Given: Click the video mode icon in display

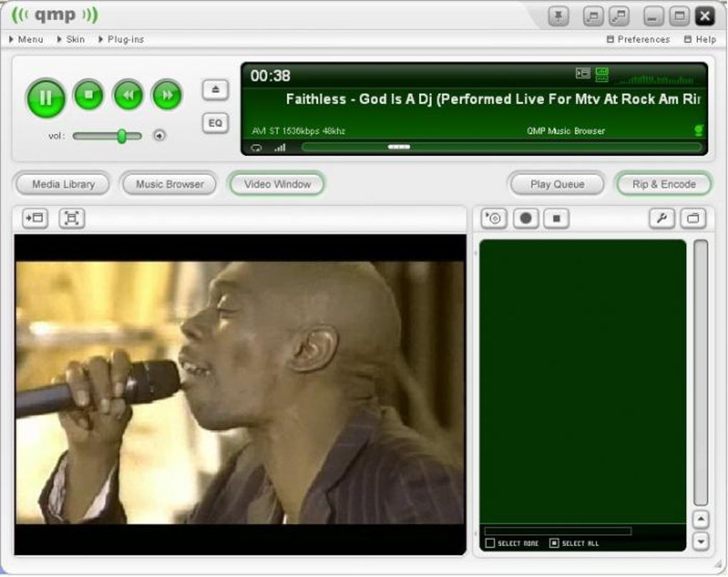Looking at the screenshot, I should pos(582,73).
